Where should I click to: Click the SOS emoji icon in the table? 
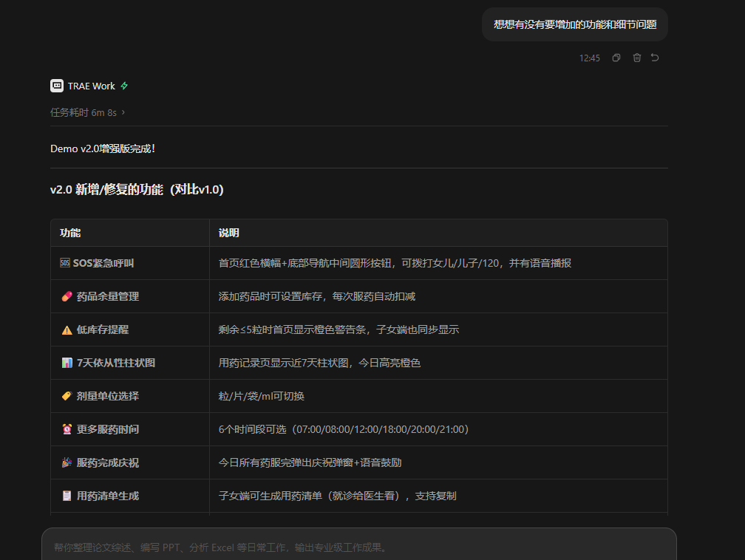pos(65,263)
